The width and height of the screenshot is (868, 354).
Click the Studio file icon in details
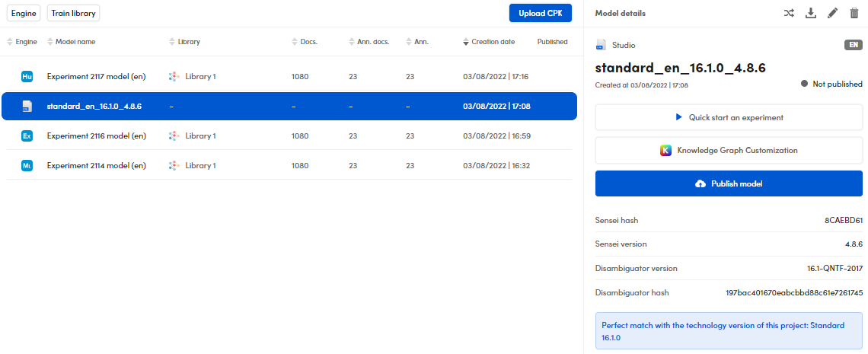[x=602, y=46]
